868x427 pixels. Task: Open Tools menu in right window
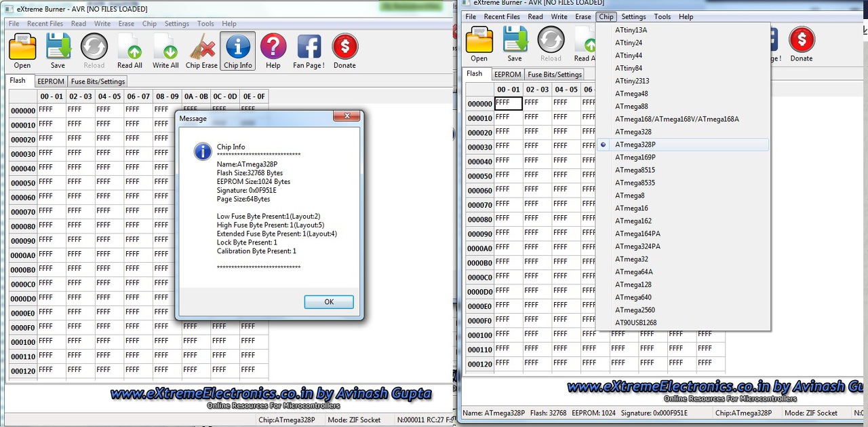point(663,17)
